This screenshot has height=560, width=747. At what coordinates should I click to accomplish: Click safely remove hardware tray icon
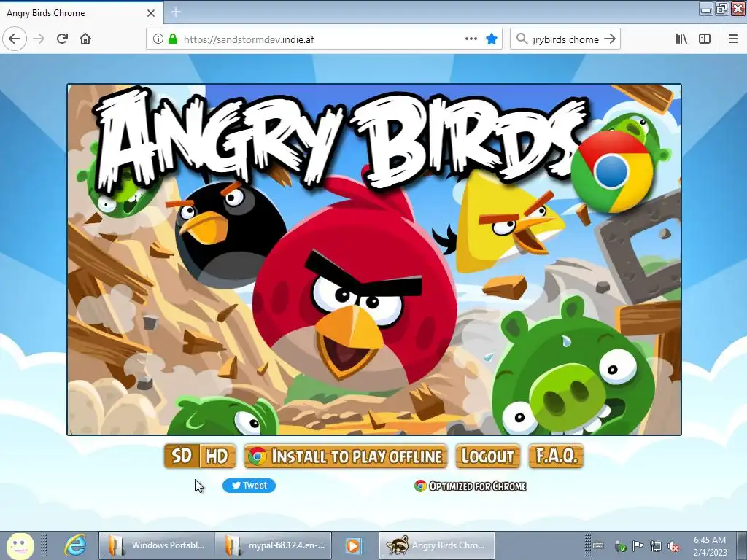[x=620, y=546]
